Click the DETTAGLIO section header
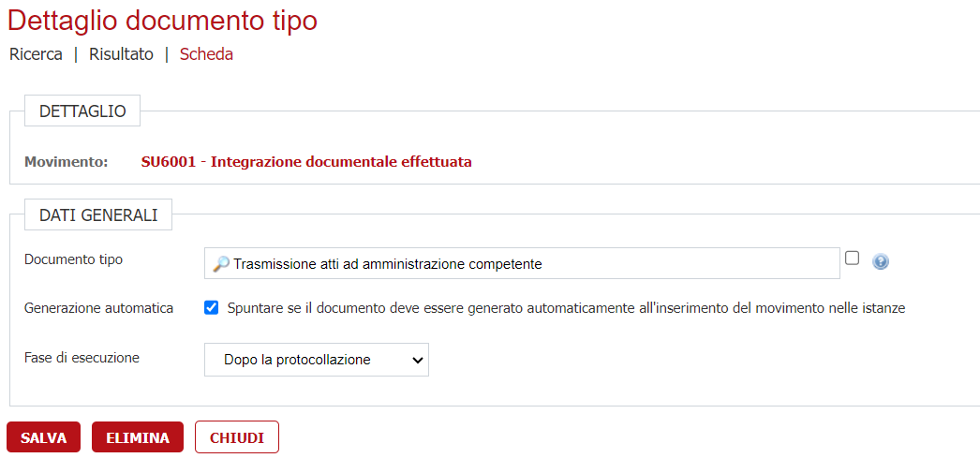The height and width of the screenshot is (473, 980). 82,111
